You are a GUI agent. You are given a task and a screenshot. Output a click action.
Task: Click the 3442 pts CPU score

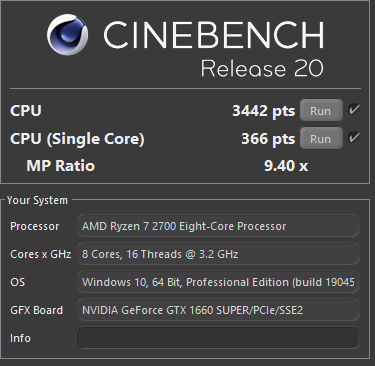(x=264, y=111)
